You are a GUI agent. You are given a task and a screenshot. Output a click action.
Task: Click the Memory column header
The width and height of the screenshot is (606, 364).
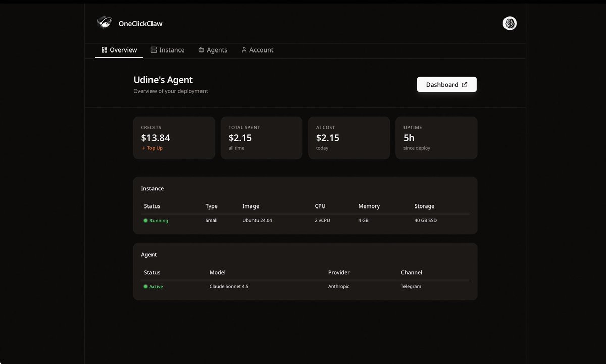[369, 206]
